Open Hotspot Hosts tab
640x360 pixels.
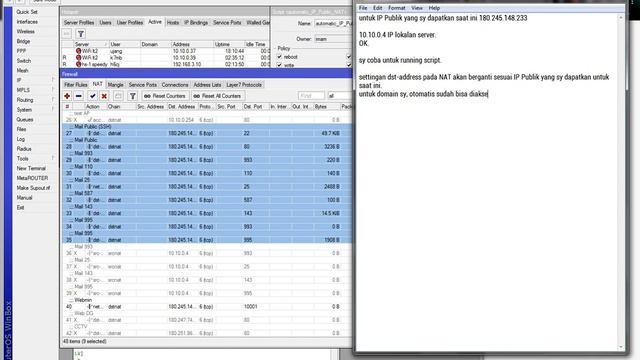173,22
